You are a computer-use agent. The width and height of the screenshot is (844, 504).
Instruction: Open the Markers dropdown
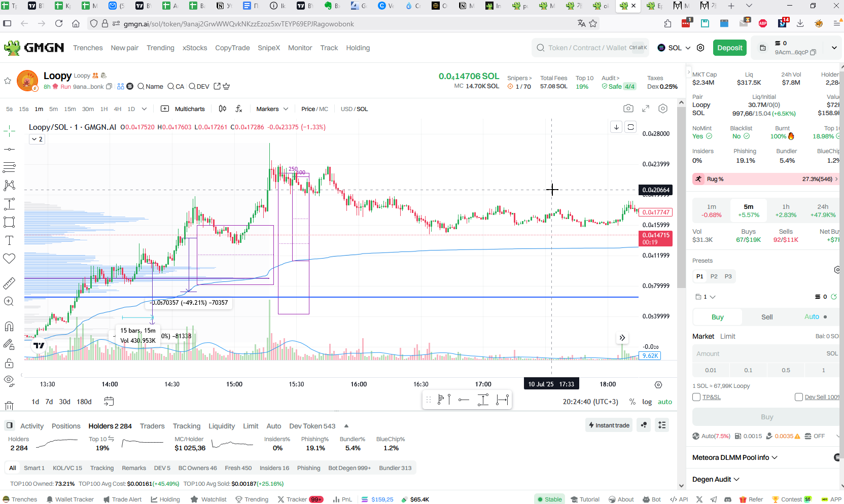[x=272, y=109]
